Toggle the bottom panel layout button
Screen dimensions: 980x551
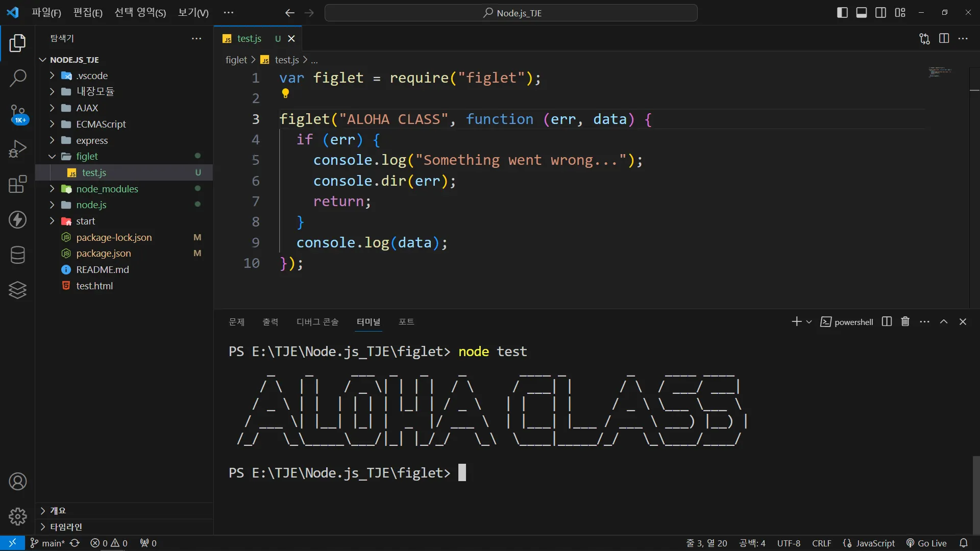tap(862, 13)
